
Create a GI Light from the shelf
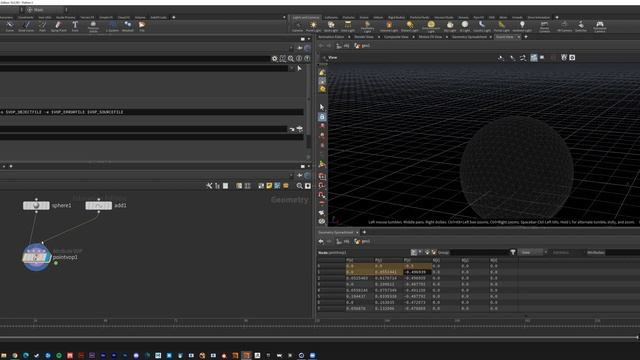[x=464, y=27]
